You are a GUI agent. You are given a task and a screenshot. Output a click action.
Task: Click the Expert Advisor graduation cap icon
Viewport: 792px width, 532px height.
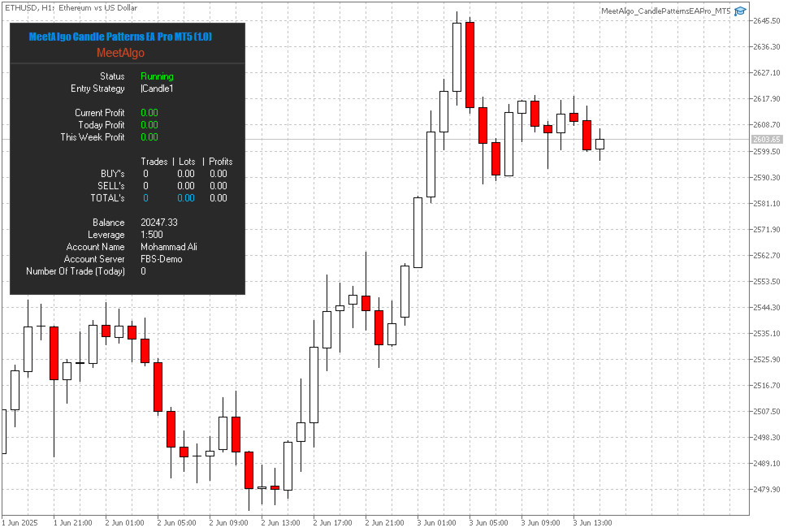[739, 11]
